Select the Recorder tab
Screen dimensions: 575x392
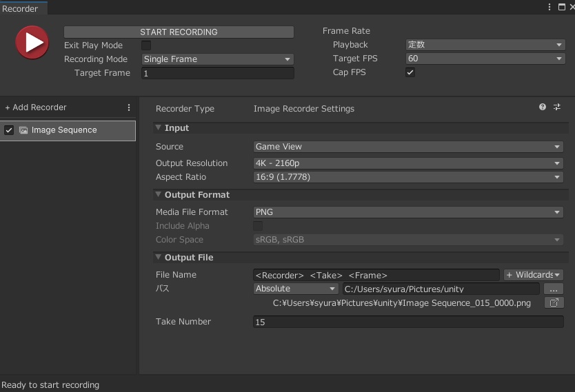click(21, 8)
